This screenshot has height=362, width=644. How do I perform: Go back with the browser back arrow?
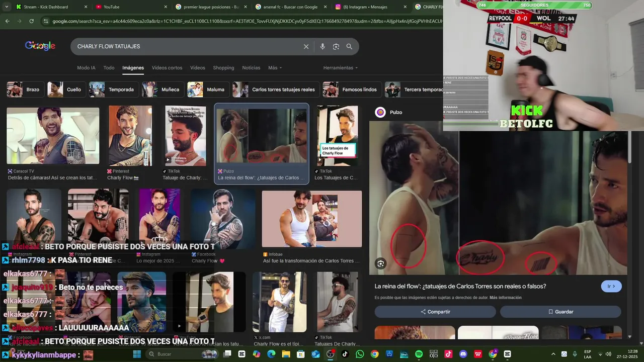click(x=7, y=21)
